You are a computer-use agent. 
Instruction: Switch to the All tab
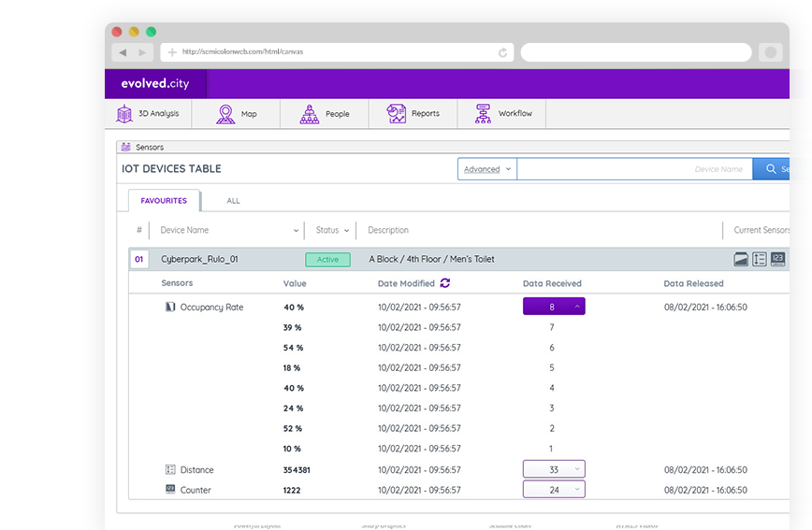click(x=233, y=201)
